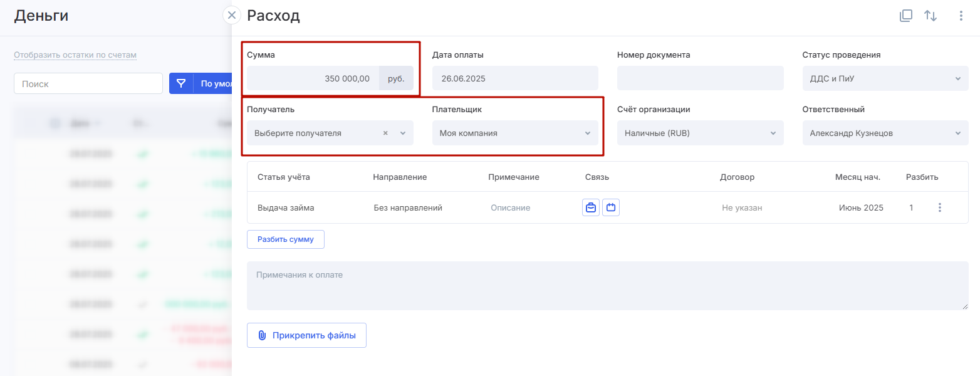Click the Описание note field
Viewport: 980px width, 376px height.
click(510, 207)
